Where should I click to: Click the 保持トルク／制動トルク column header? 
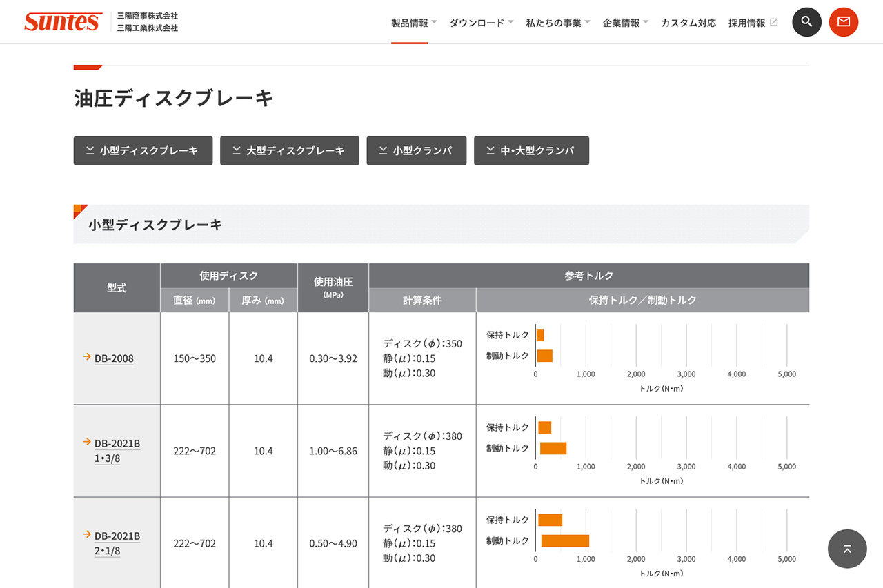click(x=643, y=301)
